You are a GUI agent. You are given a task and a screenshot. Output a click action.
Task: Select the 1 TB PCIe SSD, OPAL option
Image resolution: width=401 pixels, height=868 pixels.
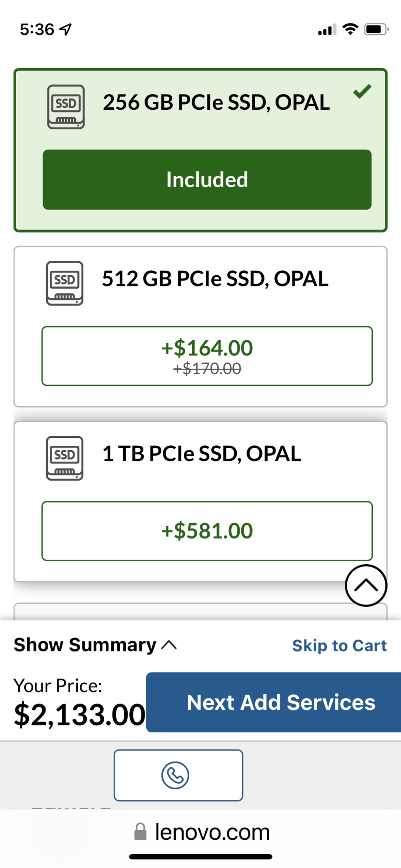(201, 454)
